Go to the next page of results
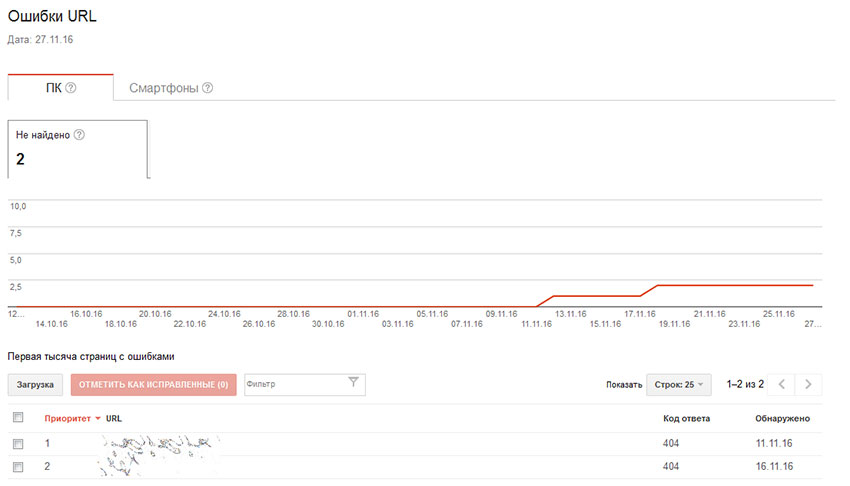The height and width of the screenshot is (486, 850). 809,384
